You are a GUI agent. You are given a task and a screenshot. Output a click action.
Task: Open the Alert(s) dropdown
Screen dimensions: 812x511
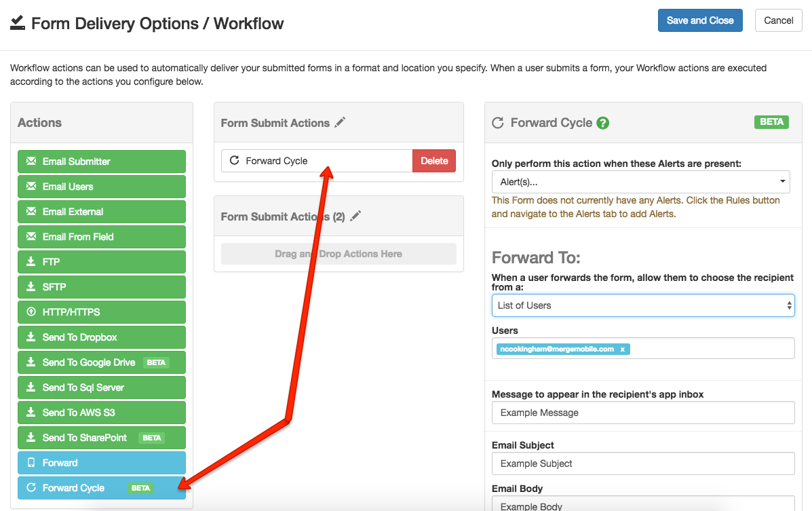(640, 182)
